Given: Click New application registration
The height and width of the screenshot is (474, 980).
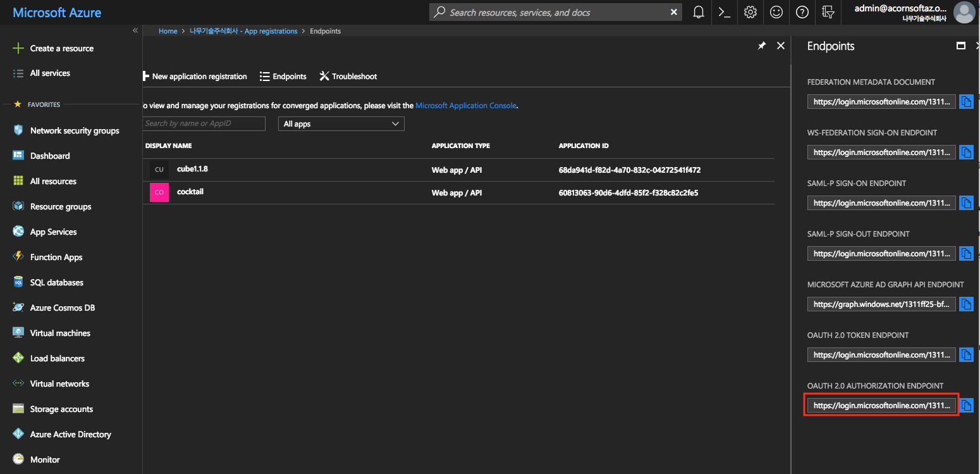Looking at the screenshot, I should 196,77.
